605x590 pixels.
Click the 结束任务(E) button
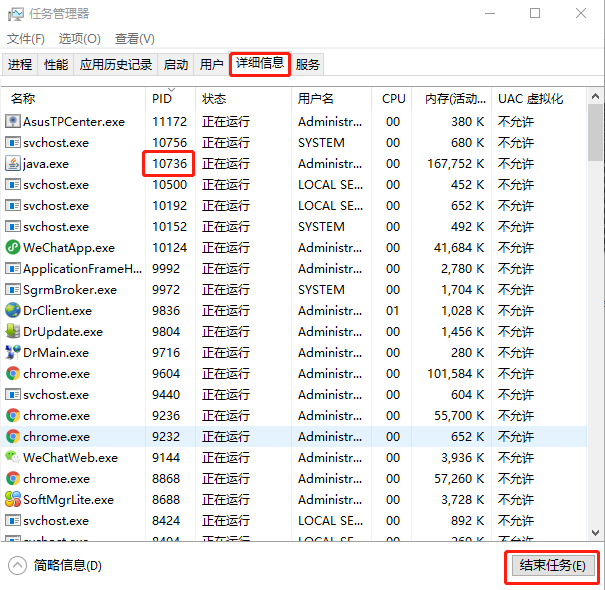(x=552, y=566)
